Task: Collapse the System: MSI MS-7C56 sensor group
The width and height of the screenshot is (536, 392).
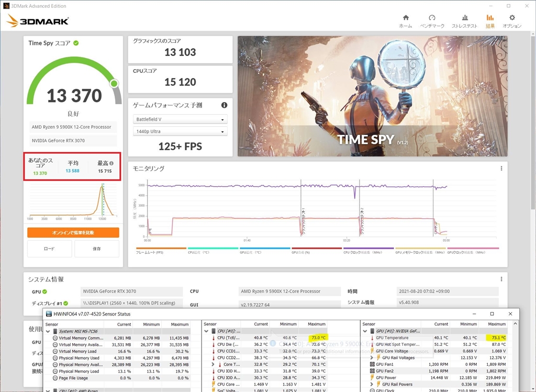Action: pos(48,331)
